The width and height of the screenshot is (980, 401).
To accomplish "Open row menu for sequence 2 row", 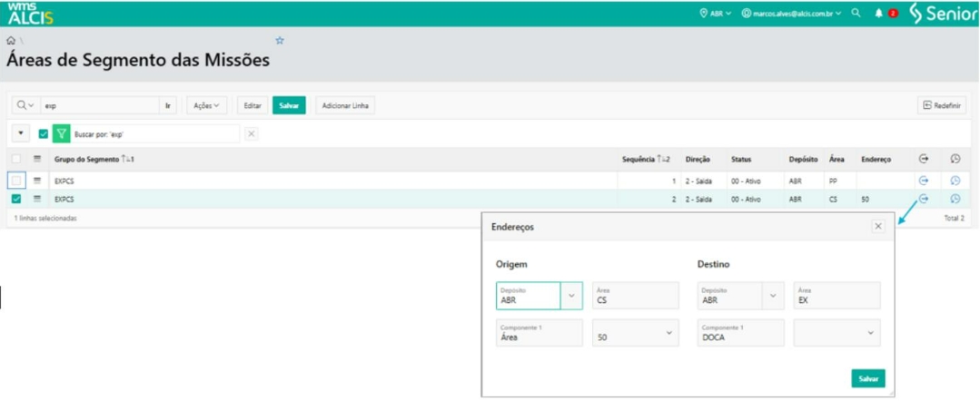I will 37,199.
